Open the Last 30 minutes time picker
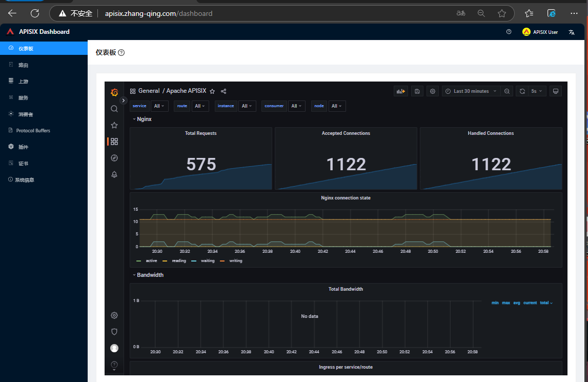This screenshot has width=588, height=382. click(x=471, y=91)
